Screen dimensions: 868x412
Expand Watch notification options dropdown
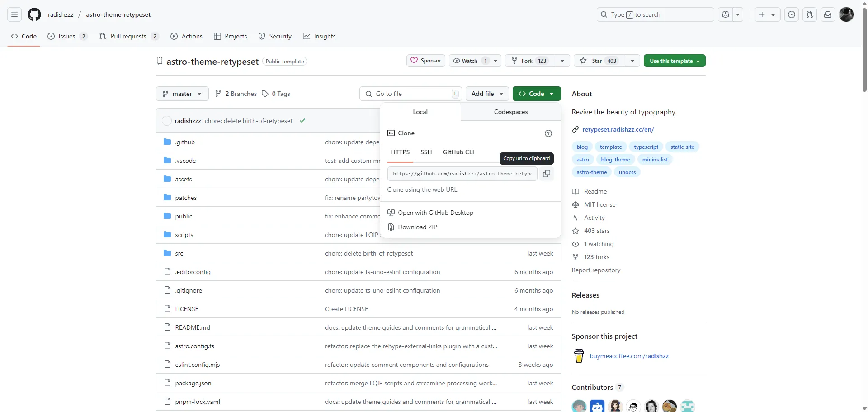496,61
